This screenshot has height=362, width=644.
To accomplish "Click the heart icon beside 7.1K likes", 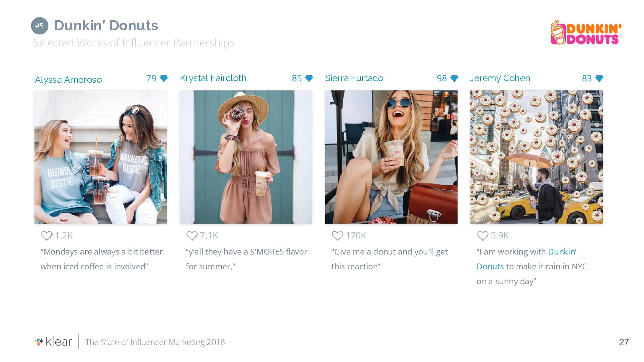I will 192,236.
